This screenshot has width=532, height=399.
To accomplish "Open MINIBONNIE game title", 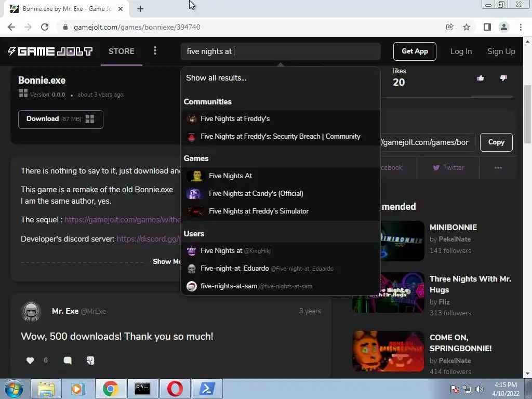I will pyautogui.click(x=453, y=228).
